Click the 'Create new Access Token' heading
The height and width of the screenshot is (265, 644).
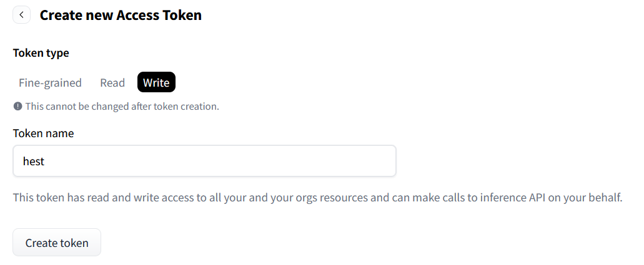(x=121, y=15)
